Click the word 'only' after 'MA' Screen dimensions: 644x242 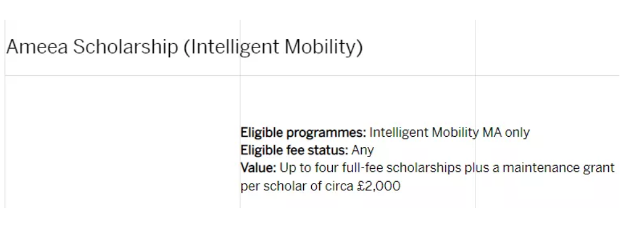pos(517,133)
